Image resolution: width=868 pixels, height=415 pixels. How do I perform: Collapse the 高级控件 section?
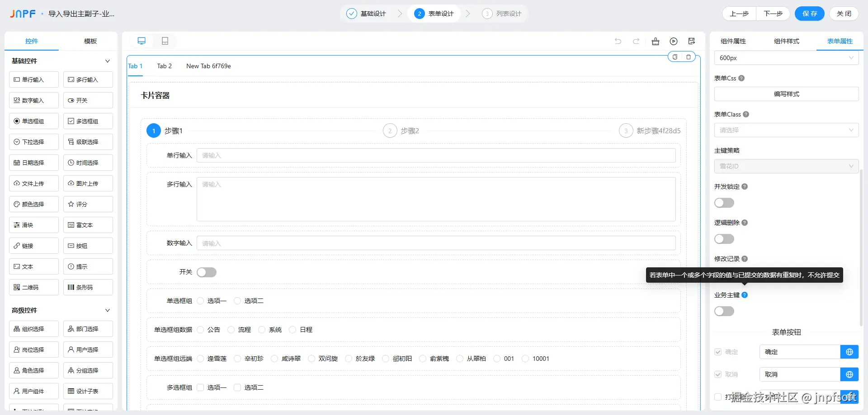(x=108, y=310)
